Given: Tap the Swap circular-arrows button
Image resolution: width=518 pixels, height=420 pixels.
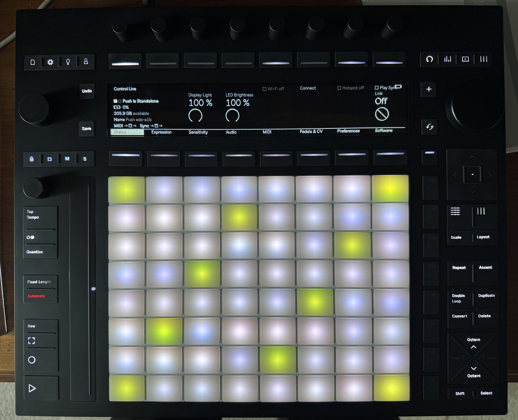Looking at the screenshot, I should [x=429, y=127].
